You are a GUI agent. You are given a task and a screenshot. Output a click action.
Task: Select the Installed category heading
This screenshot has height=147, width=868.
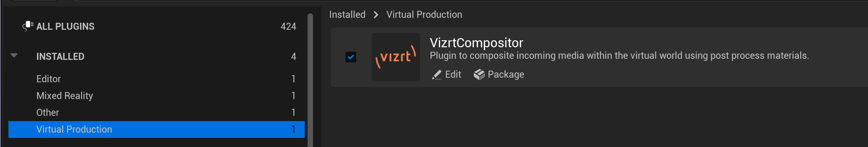(60, 57)
